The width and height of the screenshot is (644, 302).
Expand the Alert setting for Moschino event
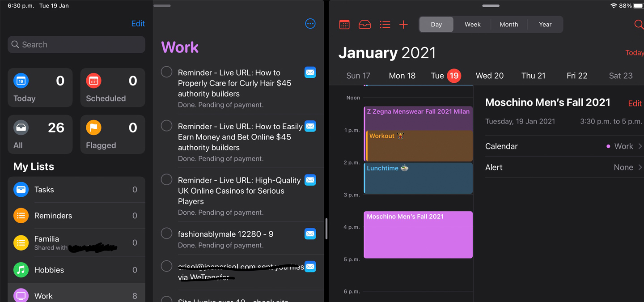pos(563,167)
